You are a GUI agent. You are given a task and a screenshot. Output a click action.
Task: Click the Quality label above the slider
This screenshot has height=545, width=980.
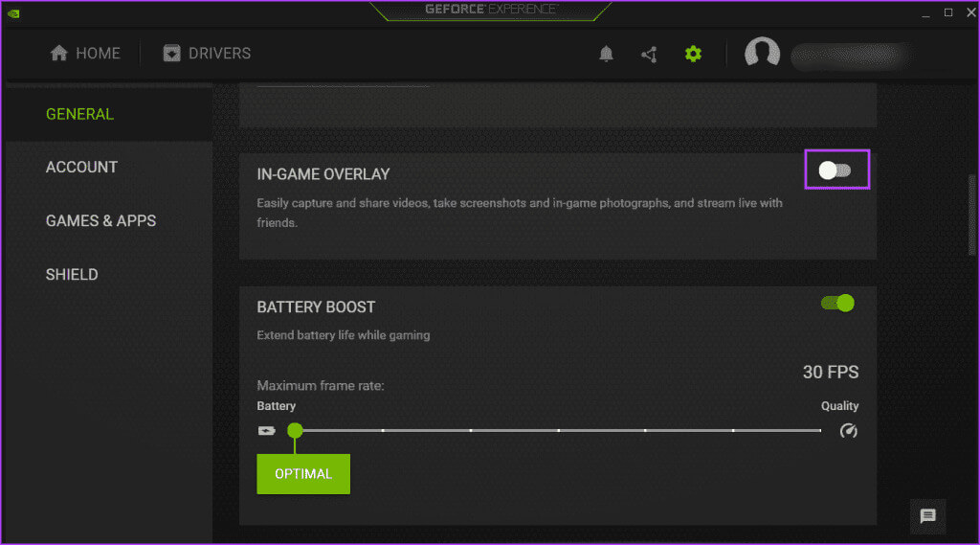coord(839,406)
